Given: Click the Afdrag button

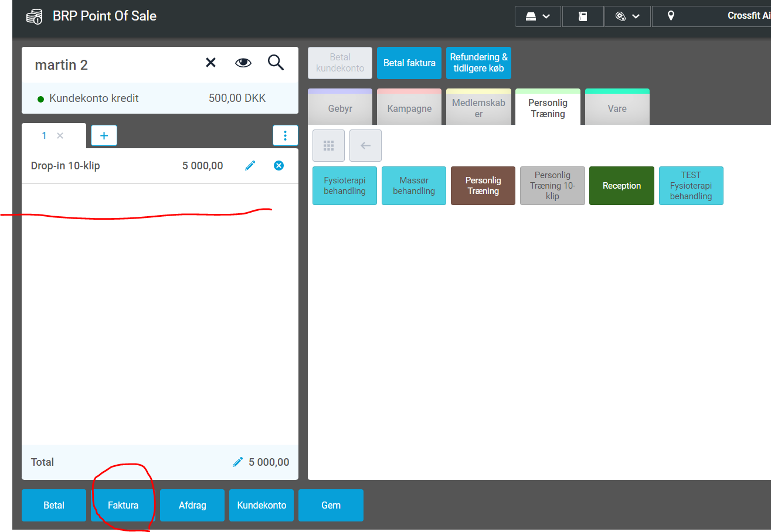Looking at the screenshot, I should [x=192, y=505].
